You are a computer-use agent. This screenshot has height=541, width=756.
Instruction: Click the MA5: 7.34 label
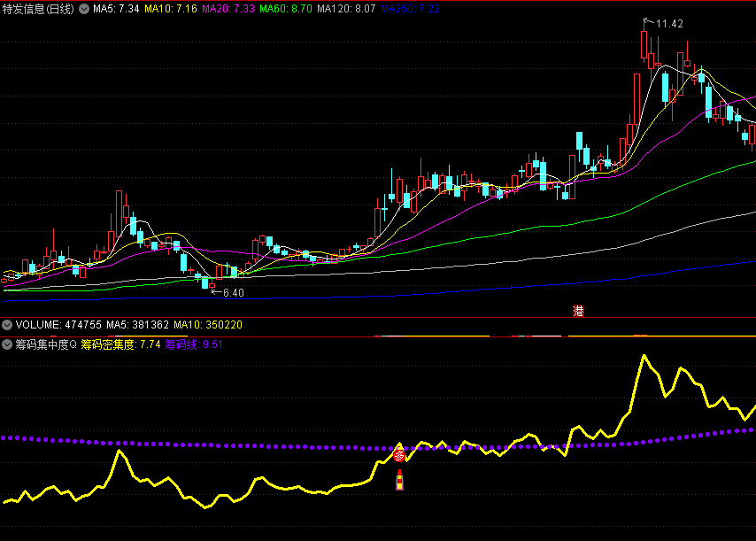tap(116, 9)
